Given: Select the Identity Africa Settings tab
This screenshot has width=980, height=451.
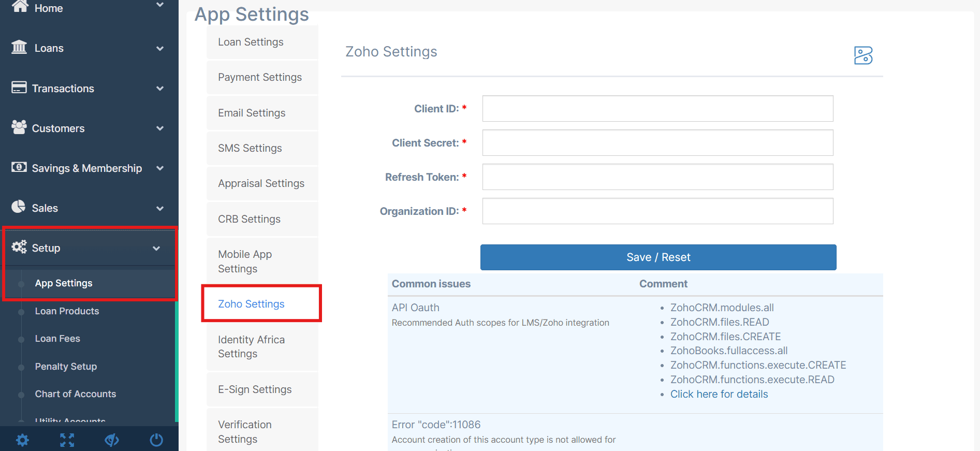Looking at the screenshot, I should (262, 346).
